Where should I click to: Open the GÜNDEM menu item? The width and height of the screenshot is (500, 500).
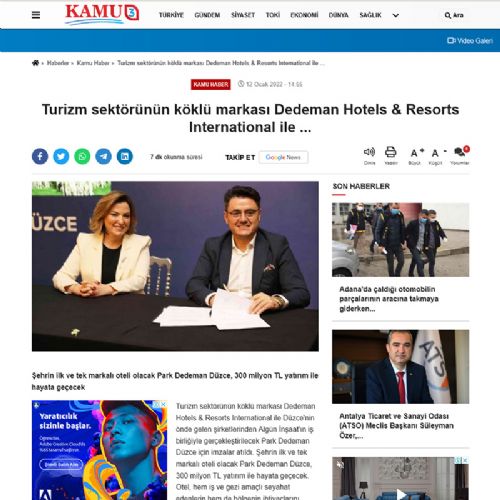[x=207, y=15]
